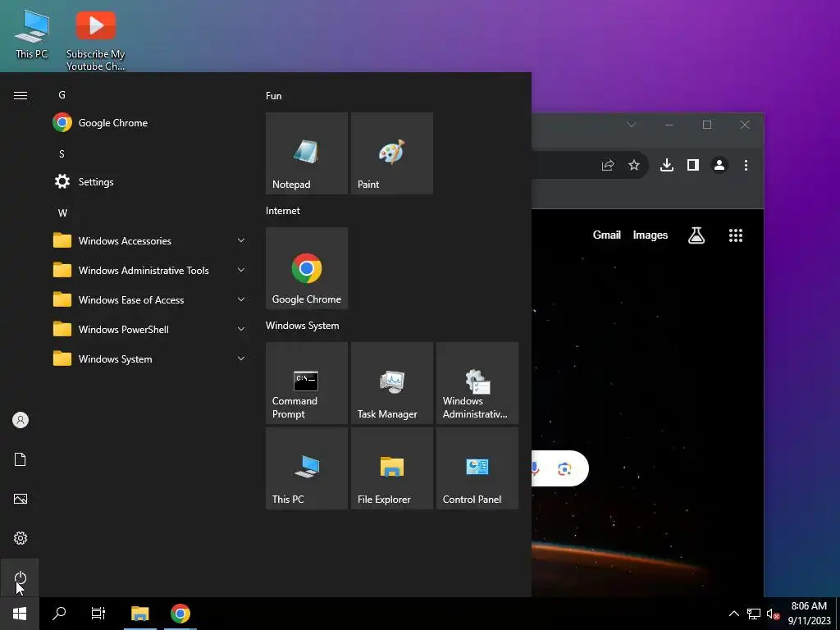Open taskbar Search magnifier
Screen dimensions: 840x630
tap(59, 614)
